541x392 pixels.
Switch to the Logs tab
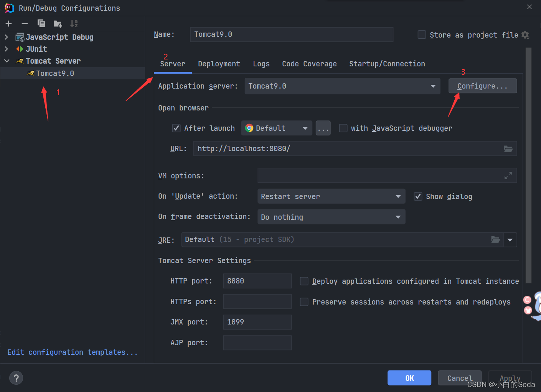261,64
